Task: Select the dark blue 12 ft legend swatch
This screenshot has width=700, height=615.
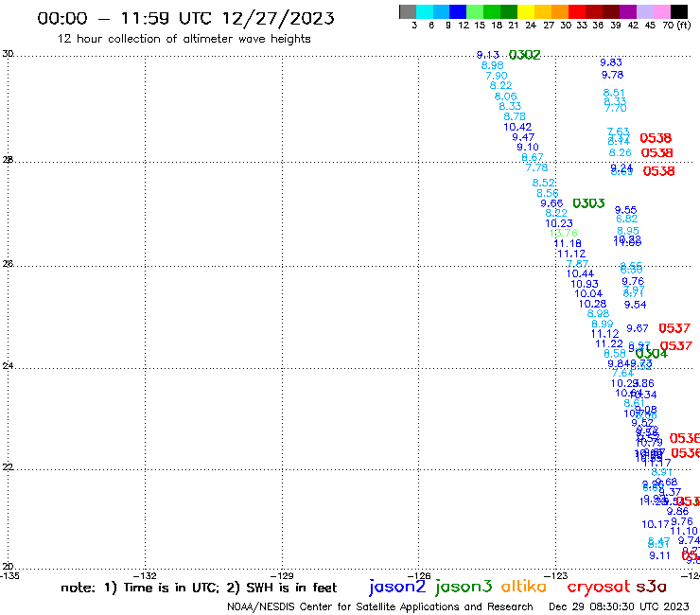Action: pos(458,11)
